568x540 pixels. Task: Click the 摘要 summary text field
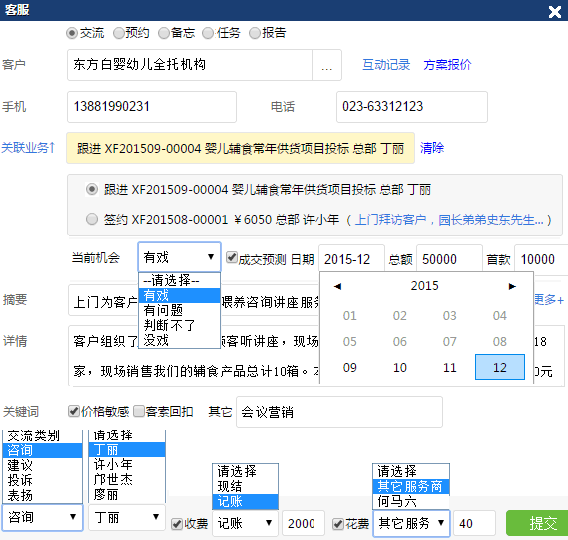[193, 301]
